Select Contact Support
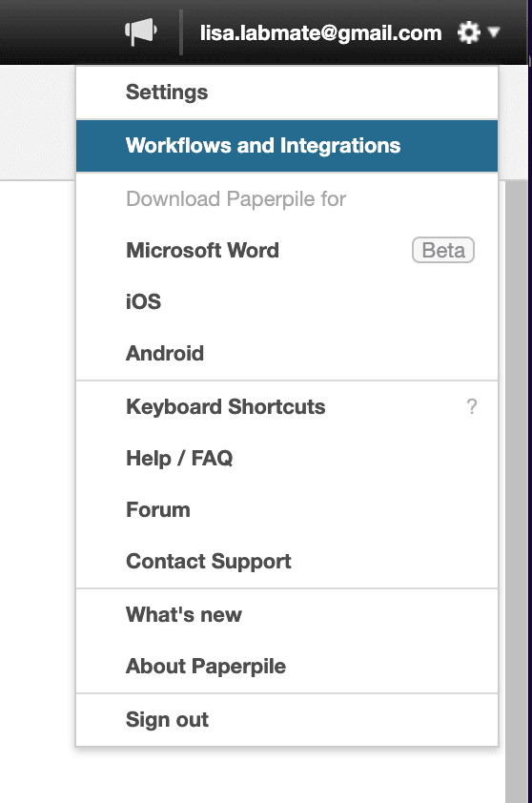 pyautogui.click(x=287, y=562)
